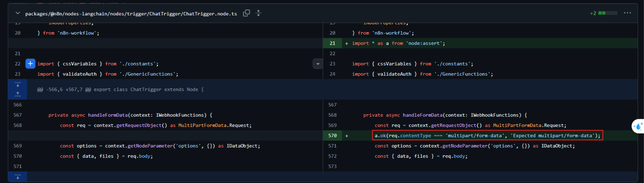Click the hunk header '@@ -566,6 +567,7 @@' text
The width and height of the screenshot is (644, 183).
point(121,89)
